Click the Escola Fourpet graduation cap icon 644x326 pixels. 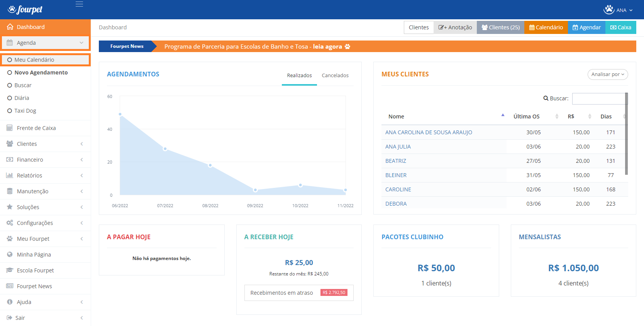coord(10,270)
